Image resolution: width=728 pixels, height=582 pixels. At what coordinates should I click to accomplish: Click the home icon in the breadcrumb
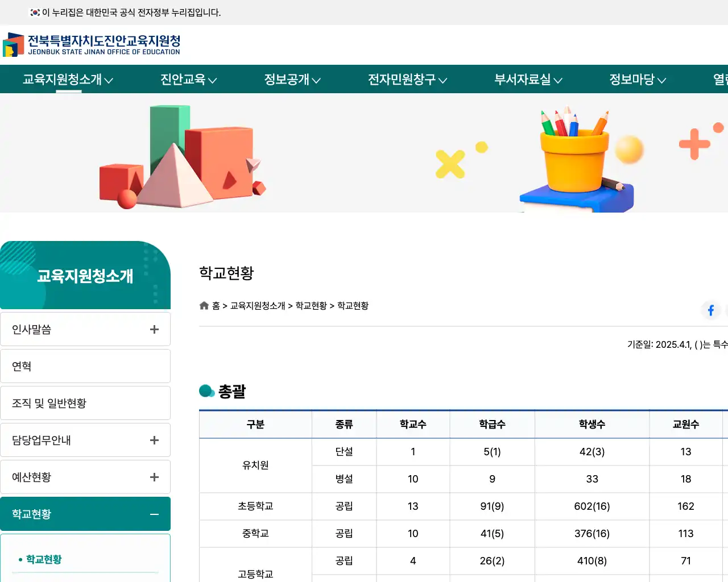click(204, 305)
